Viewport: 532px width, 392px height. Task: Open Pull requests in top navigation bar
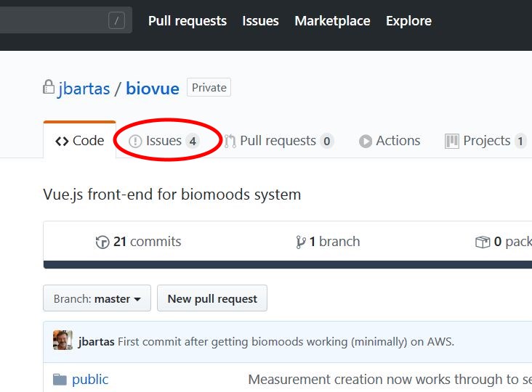point(188,21)
